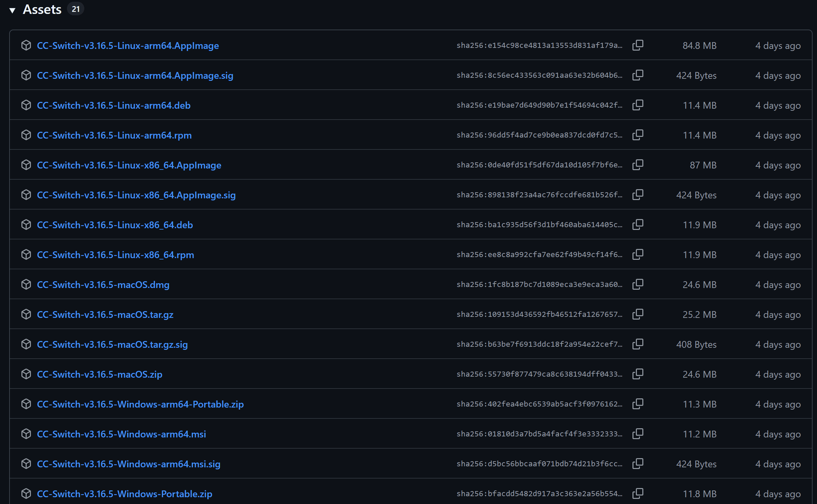Download CC-Switch-v3.16.5-macOS.dmg

click(103, 285)
